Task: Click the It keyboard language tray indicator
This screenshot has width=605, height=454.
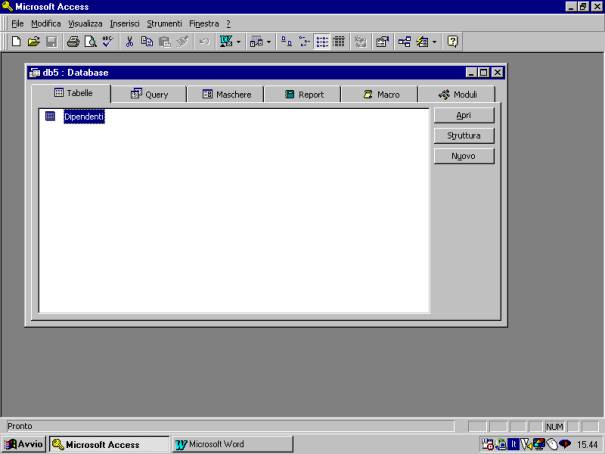Action: tap(514, 444)
